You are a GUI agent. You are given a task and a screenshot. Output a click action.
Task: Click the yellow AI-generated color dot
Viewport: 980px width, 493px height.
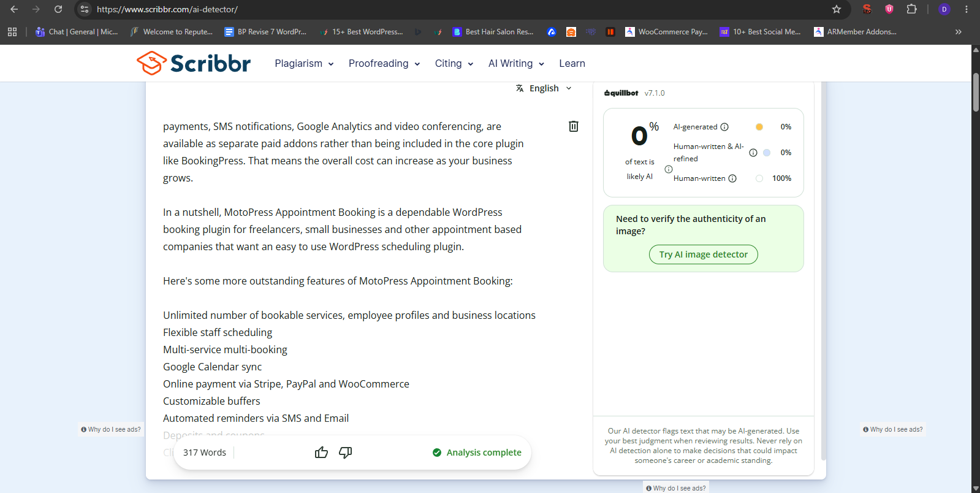759,127
